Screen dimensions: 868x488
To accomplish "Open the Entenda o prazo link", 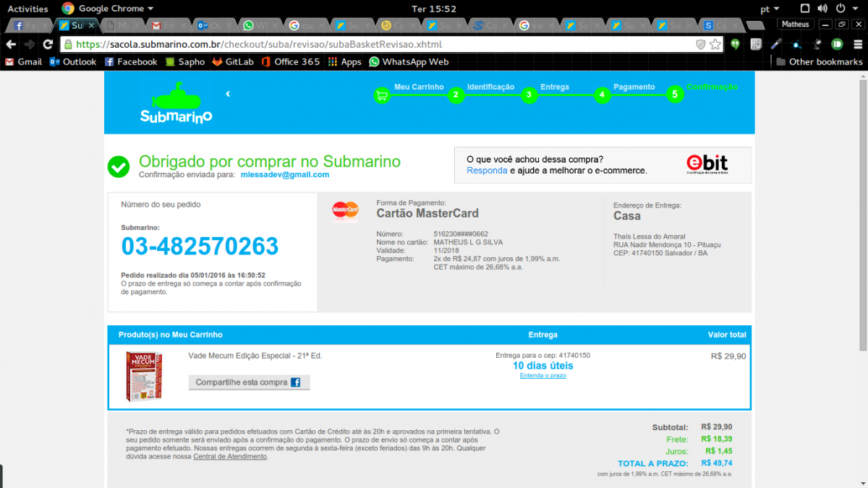I will click(542, 375).
